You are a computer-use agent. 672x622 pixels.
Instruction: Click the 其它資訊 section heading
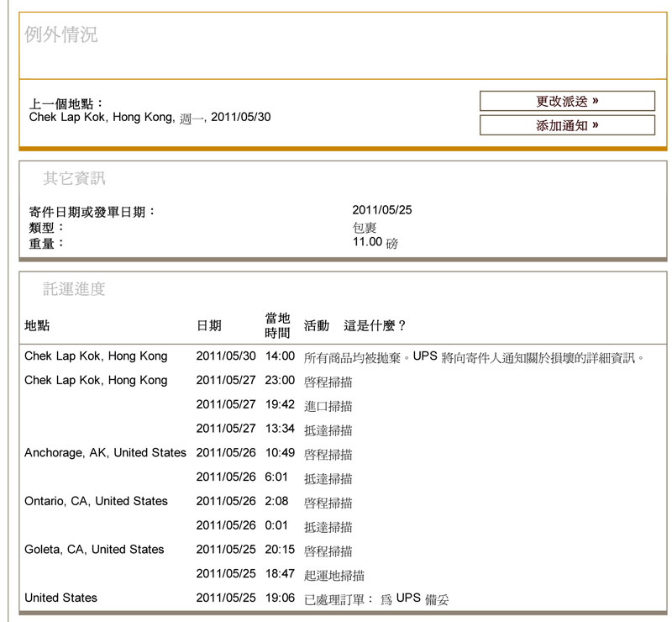75,178
